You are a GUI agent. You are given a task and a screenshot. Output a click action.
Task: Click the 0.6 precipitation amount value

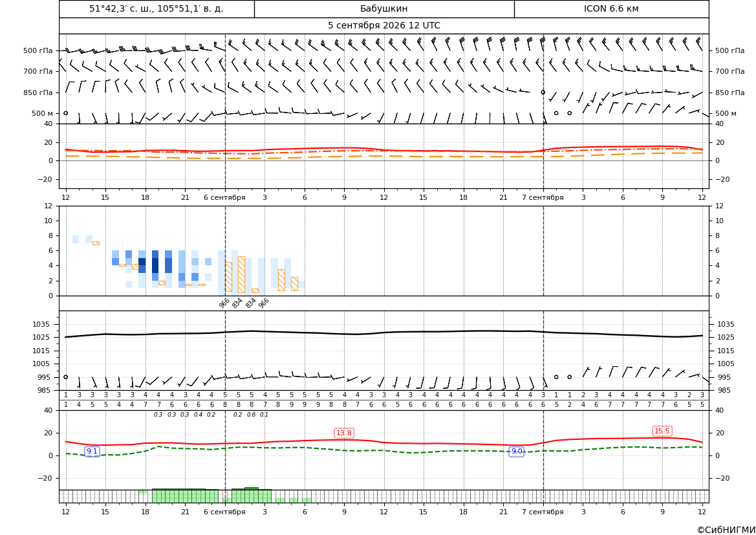[x=251, y=415]
